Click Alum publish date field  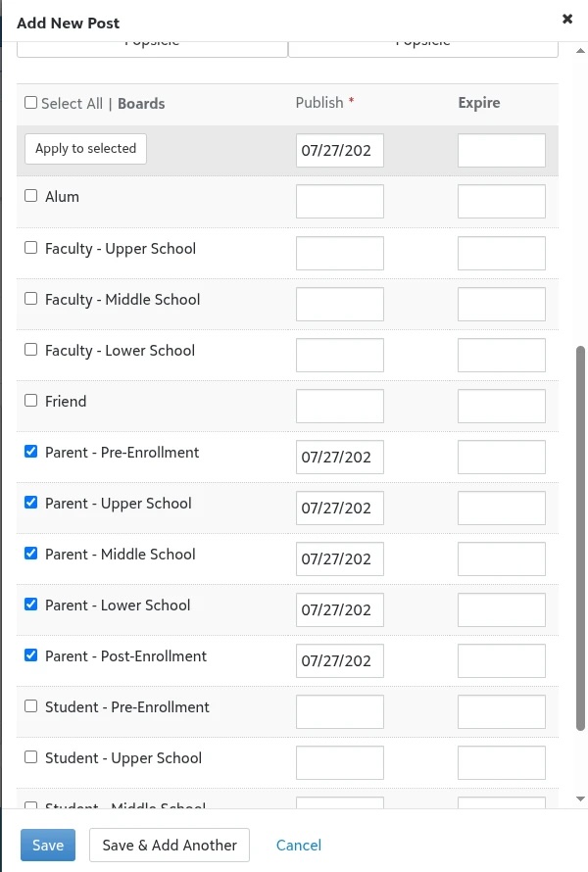(340, 201)
